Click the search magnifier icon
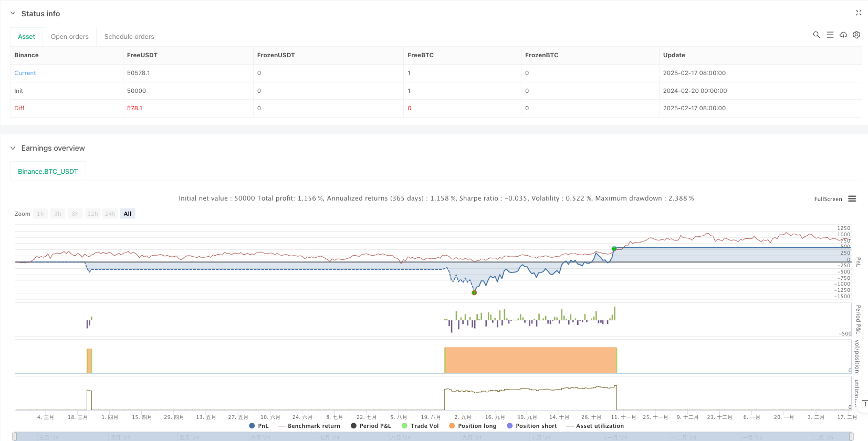Screen dimensions: 868x441 click(x=816, y=35)
